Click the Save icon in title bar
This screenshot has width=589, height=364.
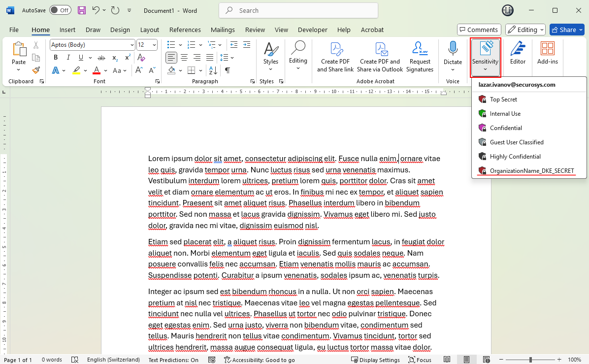coord(82,10)
